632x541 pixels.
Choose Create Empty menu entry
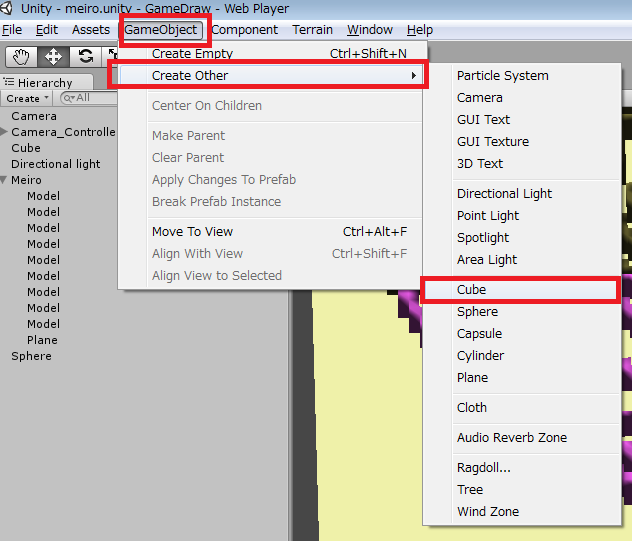(270, 54)
